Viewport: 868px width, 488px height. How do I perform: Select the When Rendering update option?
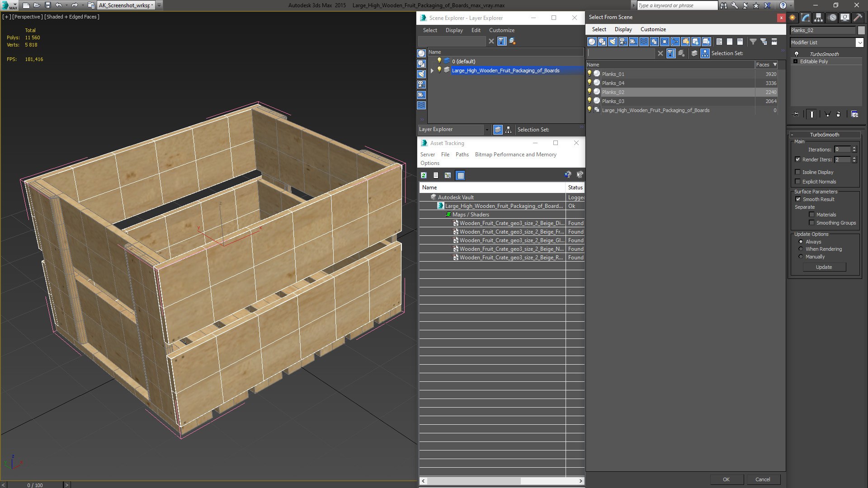pos(801,249)
